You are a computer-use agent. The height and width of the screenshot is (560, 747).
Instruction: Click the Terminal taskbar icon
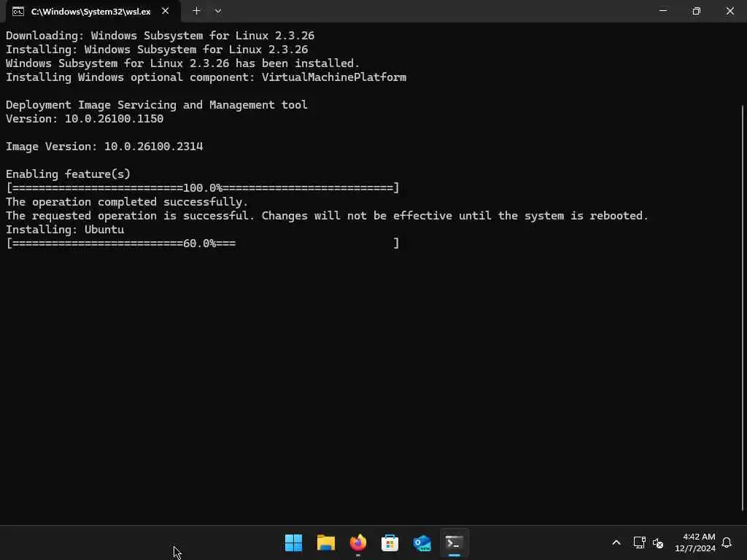tap(454, 542)
